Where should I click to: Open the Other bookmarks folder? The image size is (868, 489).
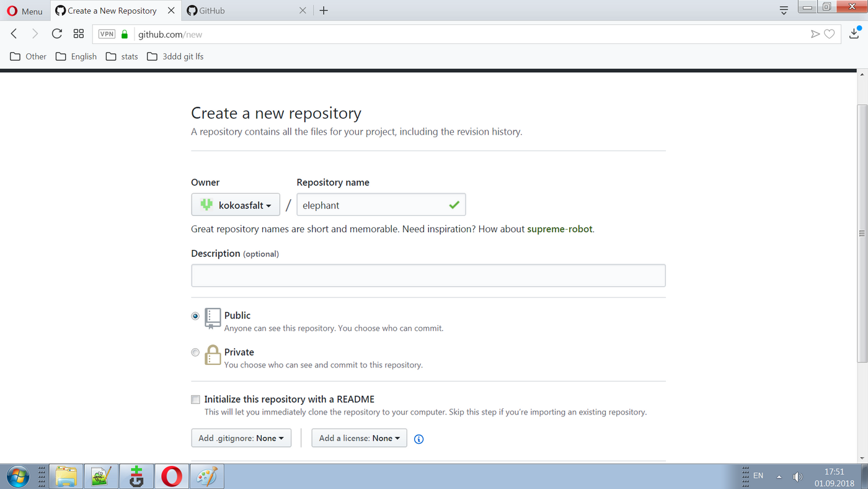pyautogui.click(x=29, y=56)
